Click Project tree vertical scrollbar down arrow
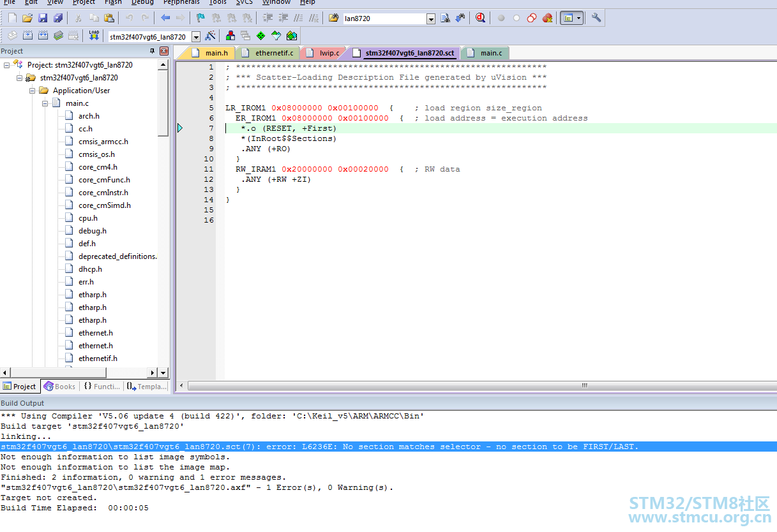 pos(163,373)
